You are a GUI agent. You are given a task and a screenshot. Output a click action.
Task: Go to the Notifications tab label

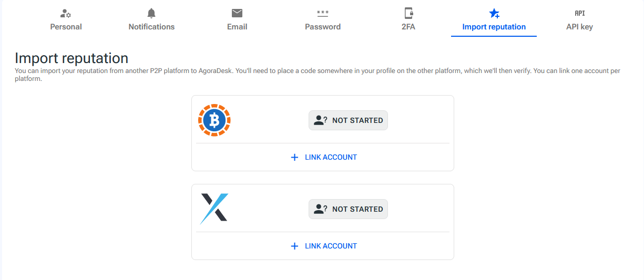(x=151, y=27)
